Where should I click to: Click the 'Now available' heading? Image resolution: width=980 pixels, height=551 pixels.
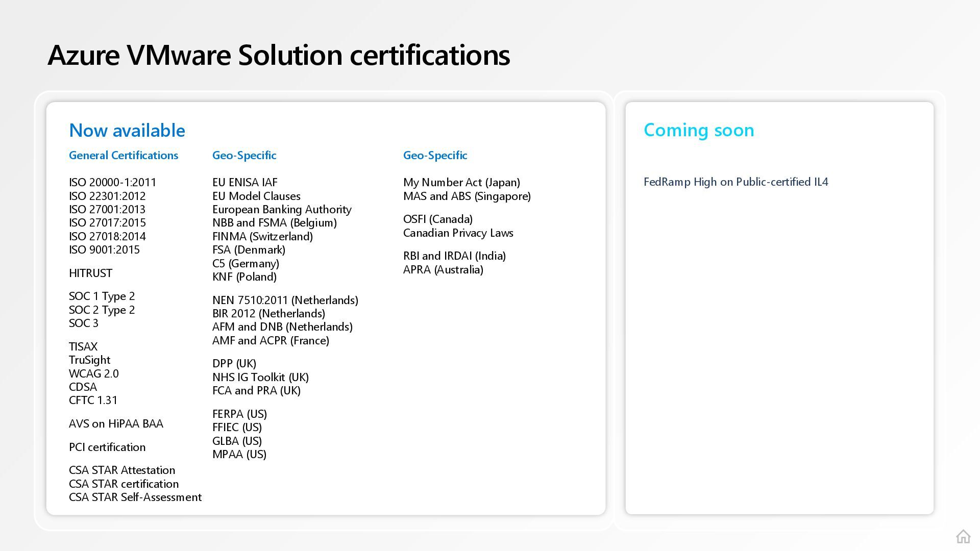tap(127, 130)
